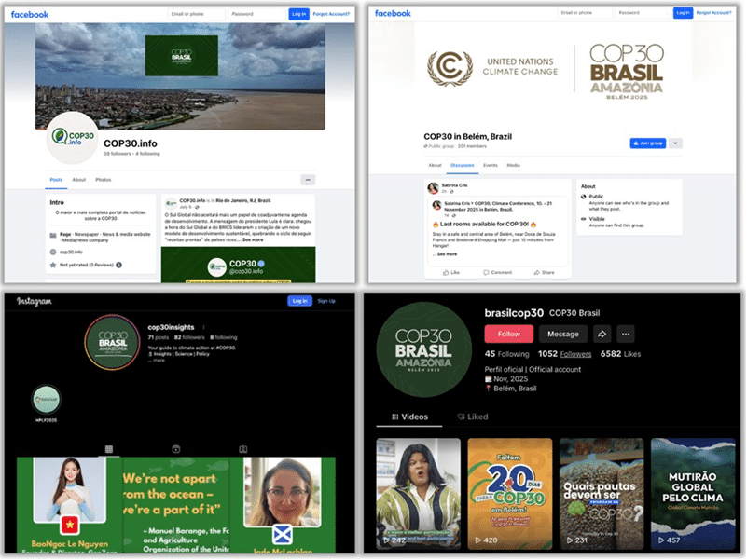Switch to the Liked tab on TikTok profile
The width and height of the screenshot is (747, 560).
pos(473,416)
